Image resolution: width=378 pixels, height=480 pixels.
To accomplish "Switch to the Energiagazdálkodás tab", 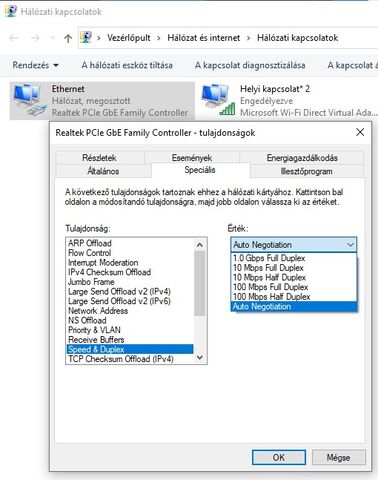I will tap(302, 158).
